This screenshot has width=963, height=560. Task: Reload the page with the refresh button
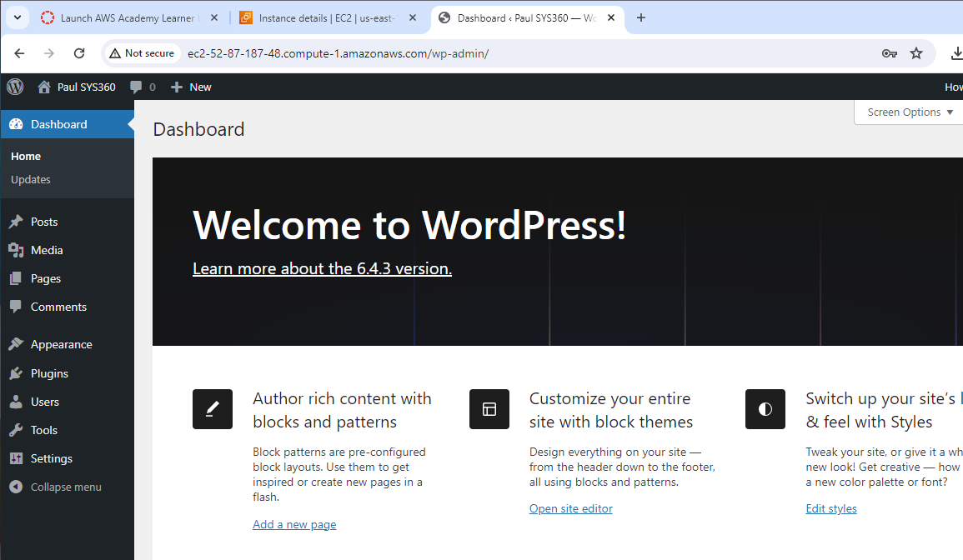[x=79, y=53]
